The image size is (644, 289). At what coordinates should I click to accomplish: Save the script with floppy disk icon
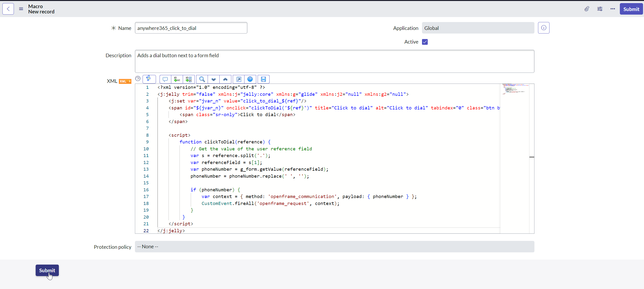[x=263, y=79]
